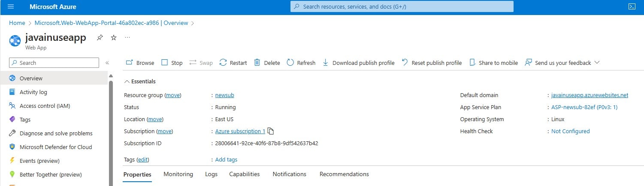The height and width of the screenshot is (186, 644).
Task: Open the newsub resource group link
Action: coord(224,95)
